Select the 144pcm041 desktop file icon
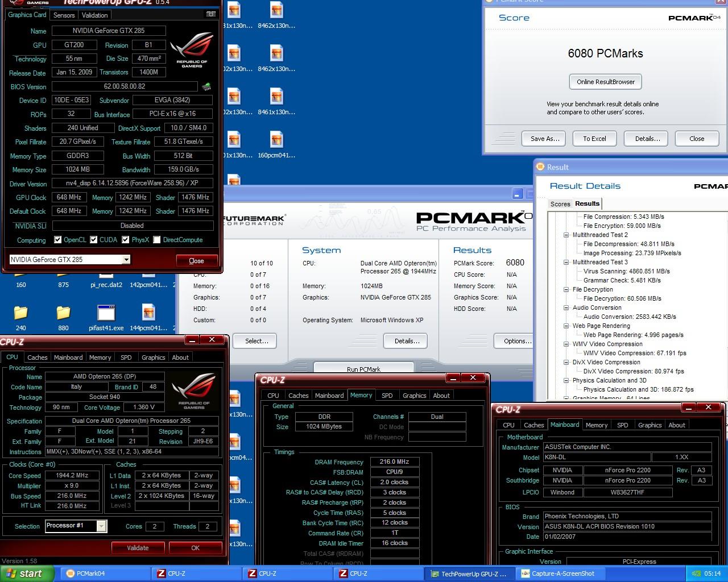 (x=148, y=318)
